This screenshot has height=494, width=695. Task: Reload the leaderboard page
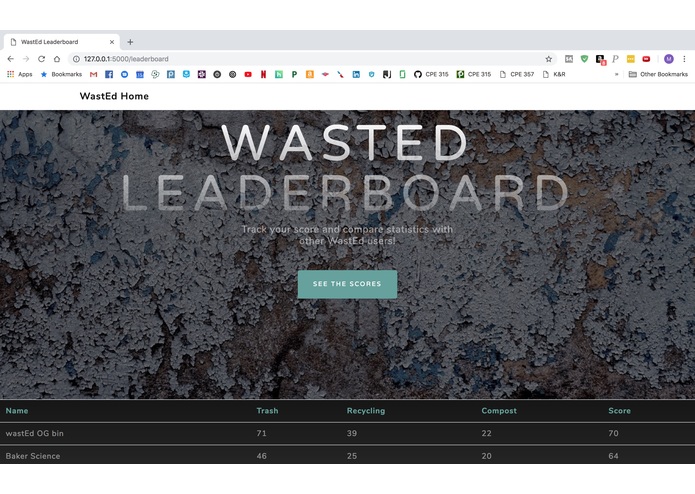click(41, 59)
